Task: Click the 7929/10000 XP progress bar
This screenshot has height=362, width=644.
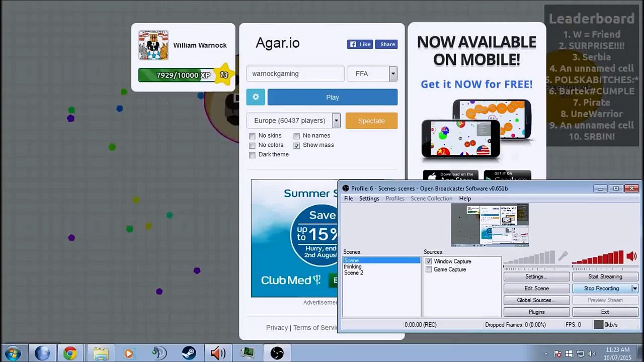Action: (x=177, y=75)
